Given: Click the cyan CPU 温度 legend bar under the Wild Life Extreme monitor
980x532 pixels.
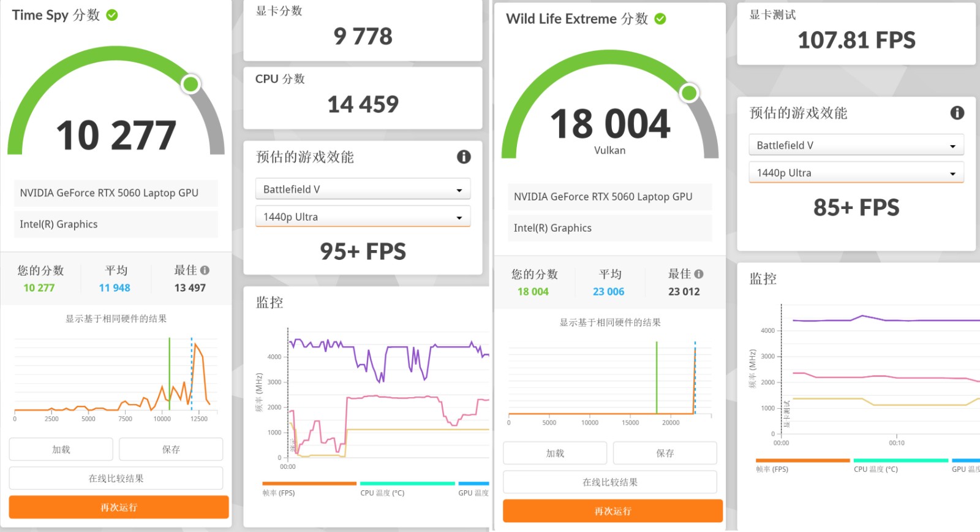Looking at the screenshot, I should [901, 460].
